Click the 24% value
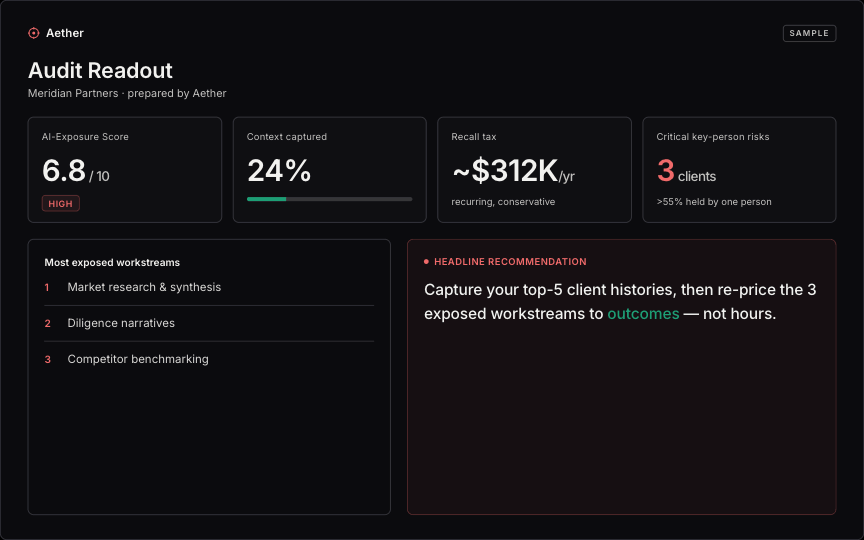This screenshot has height=540, width=864. (279, 170)
